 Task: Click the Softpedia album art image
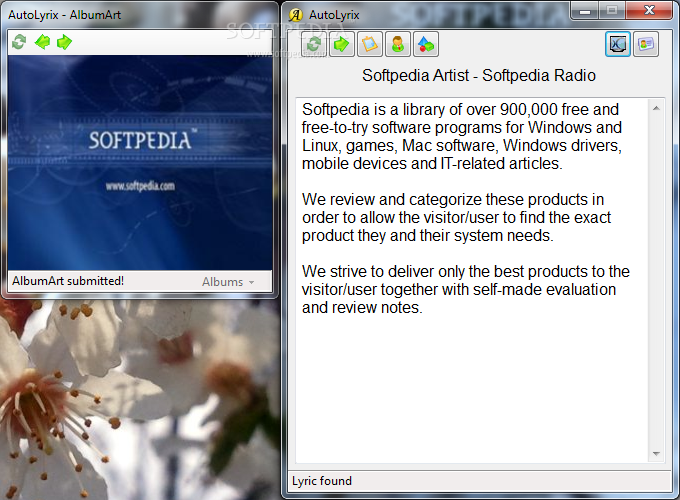click(140, 163)
